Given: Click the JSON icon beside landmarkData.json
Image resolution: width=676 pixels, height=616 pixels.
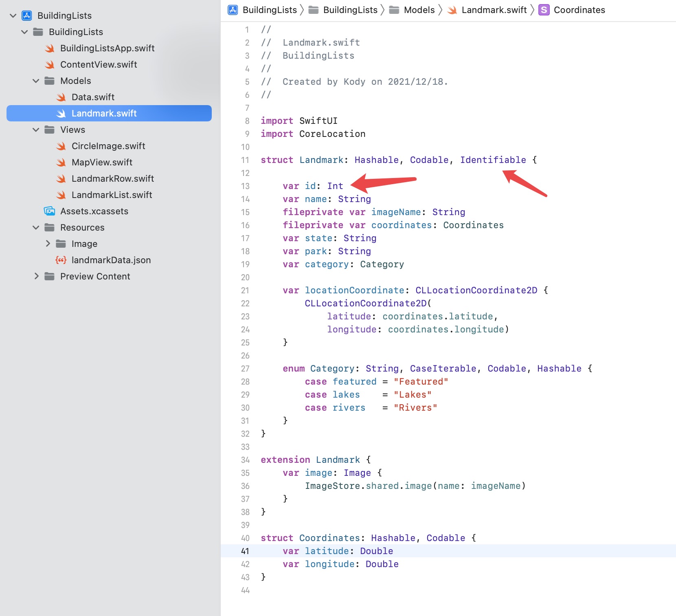Looking at the screenshot, I should click(61, 260).
